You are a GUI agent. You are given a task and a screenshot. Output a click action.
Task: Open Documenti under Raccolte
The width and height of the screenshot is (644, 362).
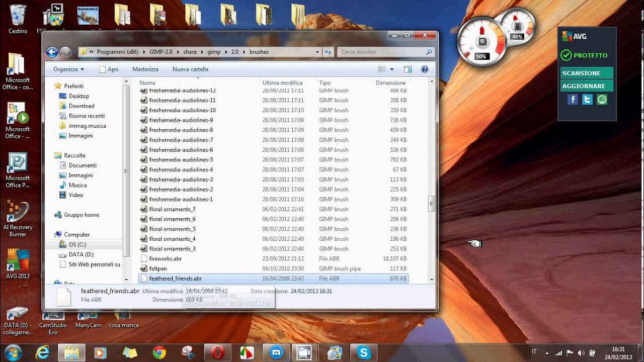coord(83,165)
